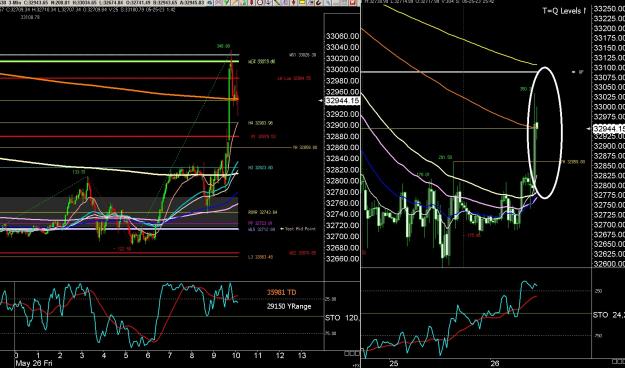
Task: Click the L3 32663.40 level label
Action: coord(260,257)
